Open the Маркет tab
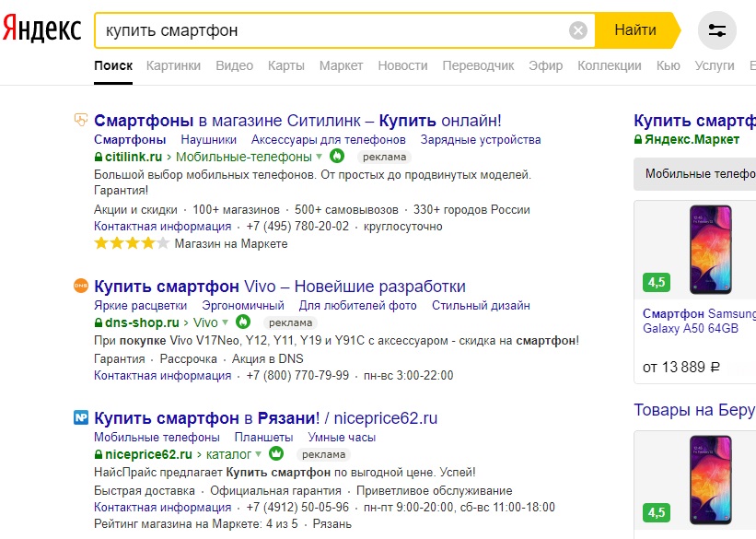This screenshot has height=539, width=756. (342, 65)
